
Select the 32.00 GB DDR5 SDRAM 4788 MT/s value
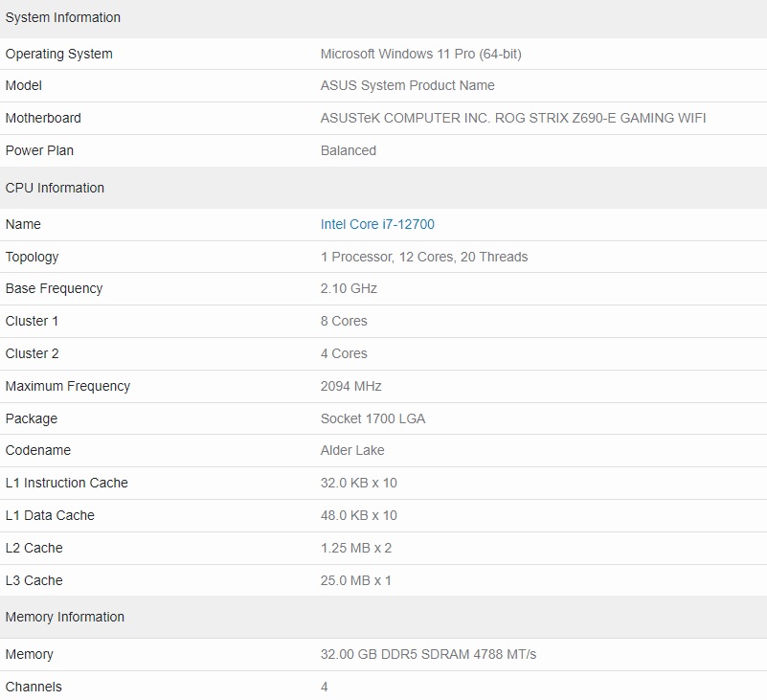[428, 654]
